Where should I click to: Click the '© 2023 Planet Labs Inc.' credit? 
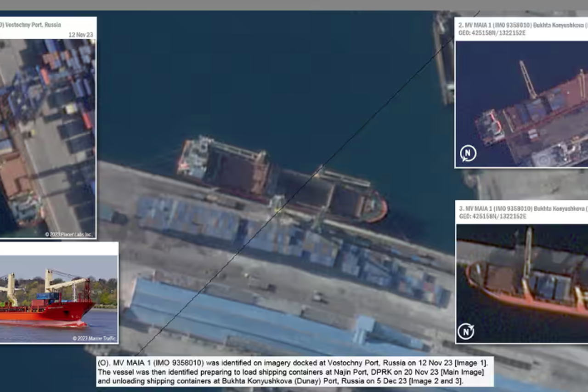coord(68,234)
